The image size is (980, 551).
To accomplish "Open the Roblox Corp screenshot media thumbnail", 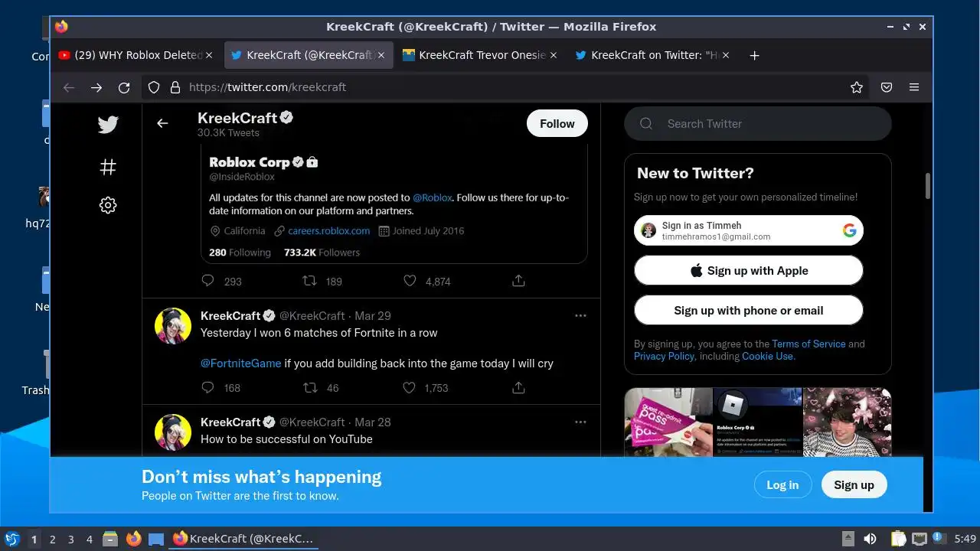I will coord(758,422).
